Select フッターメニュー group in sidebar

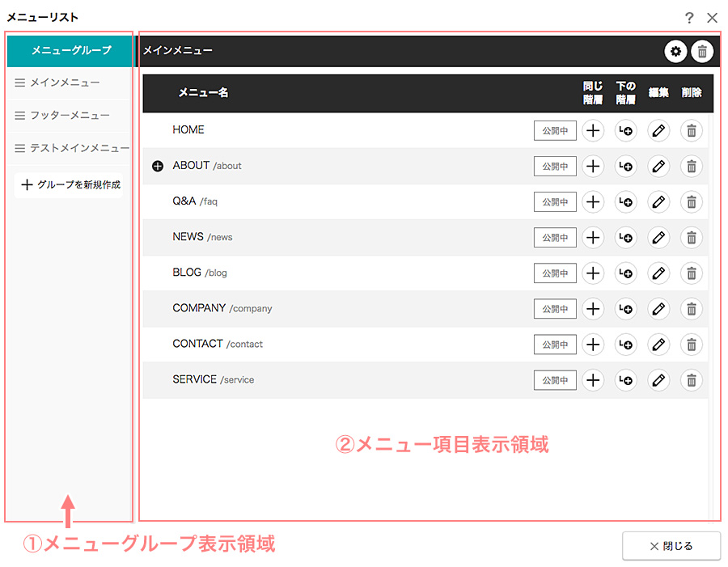tap(70, 115)
